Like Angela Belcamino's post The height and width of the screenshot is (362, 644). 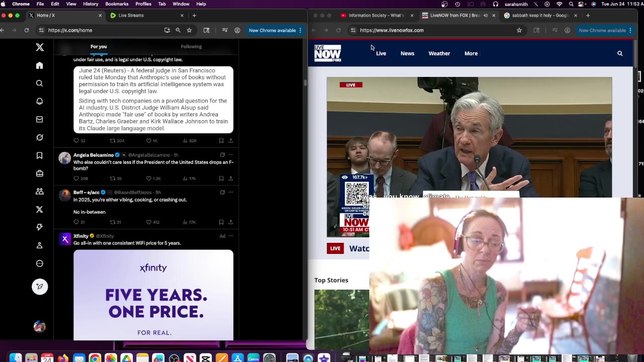[148, 178]
